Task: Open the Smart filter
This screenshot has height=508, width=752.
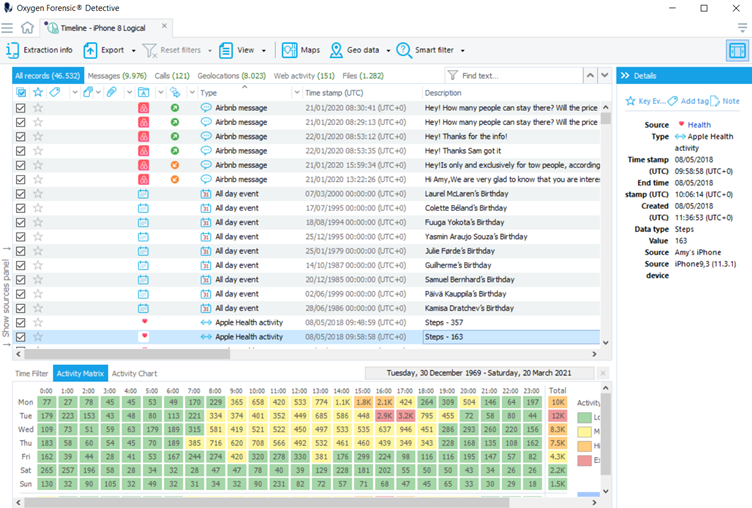Action: [425, 50]
